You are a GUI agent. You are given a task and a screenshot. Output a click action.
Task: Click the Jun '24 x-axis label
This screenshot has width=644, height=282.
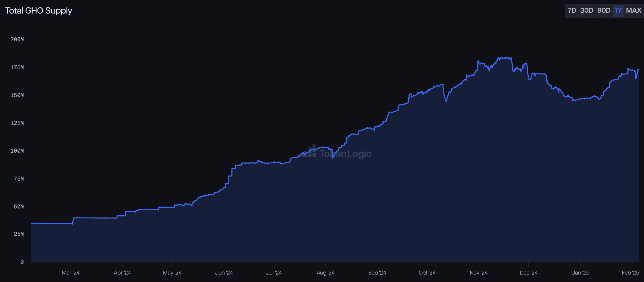(224, 273)
